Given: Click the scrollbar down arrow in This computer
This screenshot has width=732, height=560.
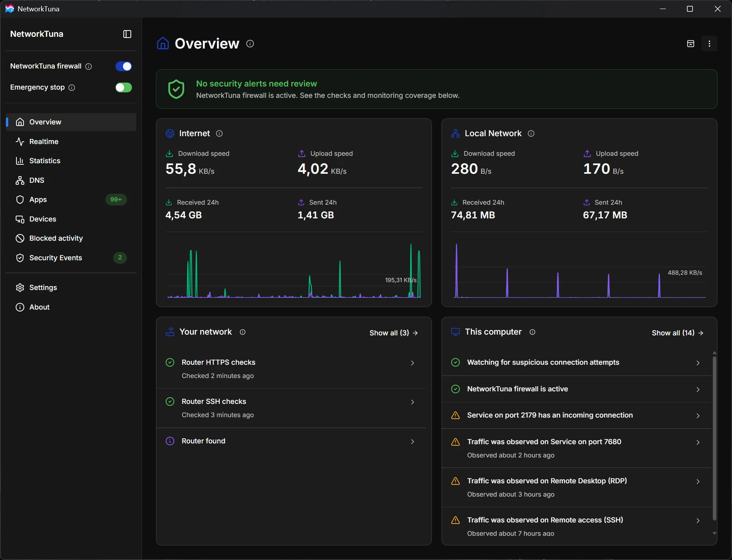Looking at the screenshot, I should pyautogui.click(x=714, y=533).
